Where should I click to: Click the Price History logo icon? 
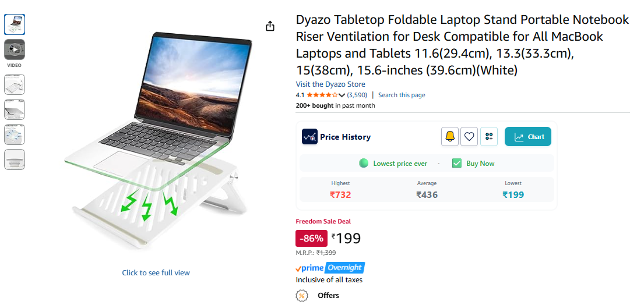[x=309, y=137]
